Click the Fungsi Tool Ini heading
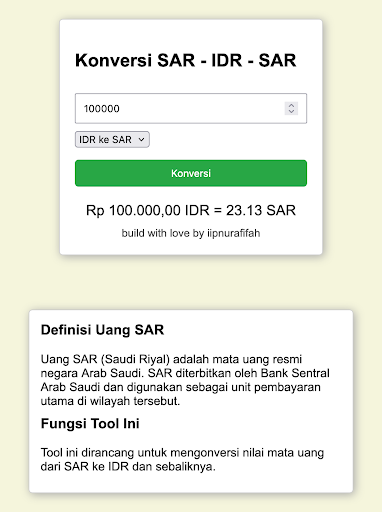Screen dimensions: 382x512 tap(90, 423)
